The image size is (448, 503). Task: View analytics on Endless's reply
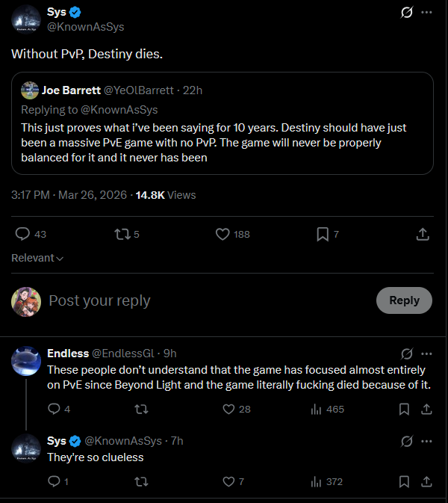click(316, 409)
